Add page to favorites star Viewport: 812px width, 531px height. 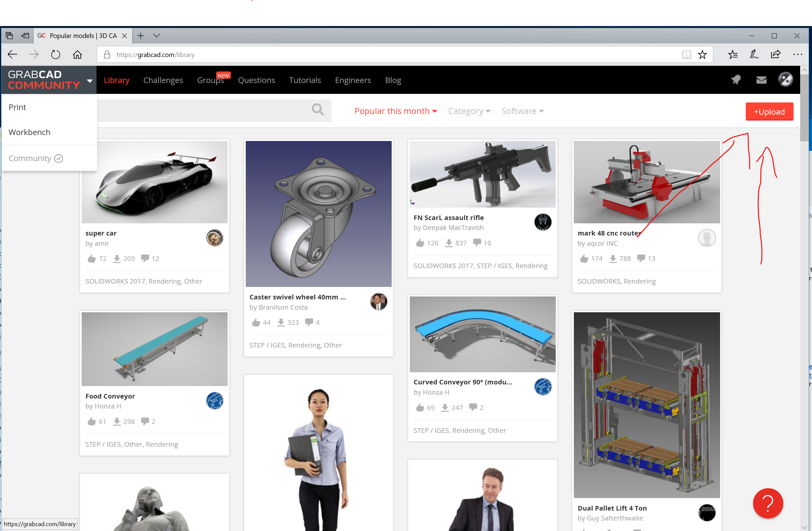(703, 55)
